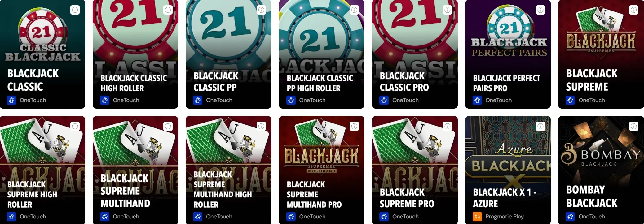Click OneTouch logo under Blackjack Classic Pro
Screen dimensions: 644x224
click(x=384, y=100)
